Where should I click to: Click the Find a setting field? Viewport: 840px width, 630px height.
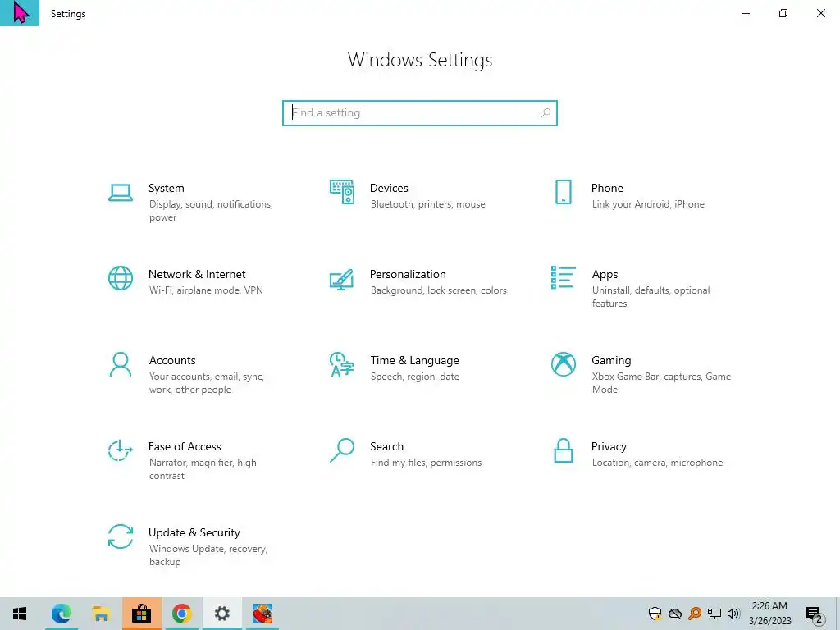(x=420, y=113)
